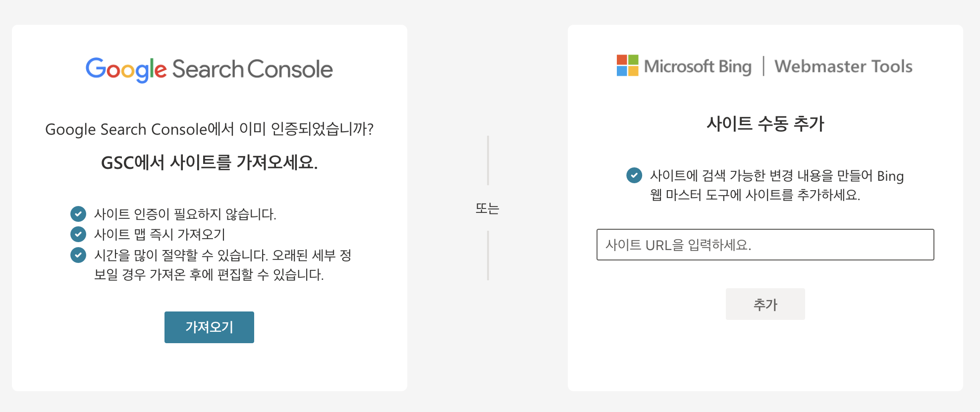Click the Google Search Console logo
Image resolution: width=980 pixels, height=412 pixels.
click(x=209, y=69)
